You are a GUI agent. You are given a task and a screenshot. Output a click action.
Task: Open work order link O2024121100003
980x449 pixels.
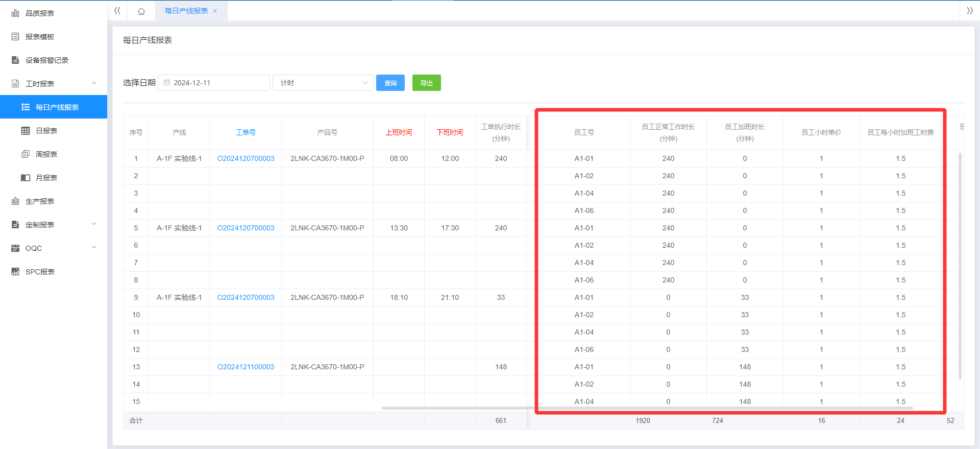pyautogui.click(x=246, y=367)
